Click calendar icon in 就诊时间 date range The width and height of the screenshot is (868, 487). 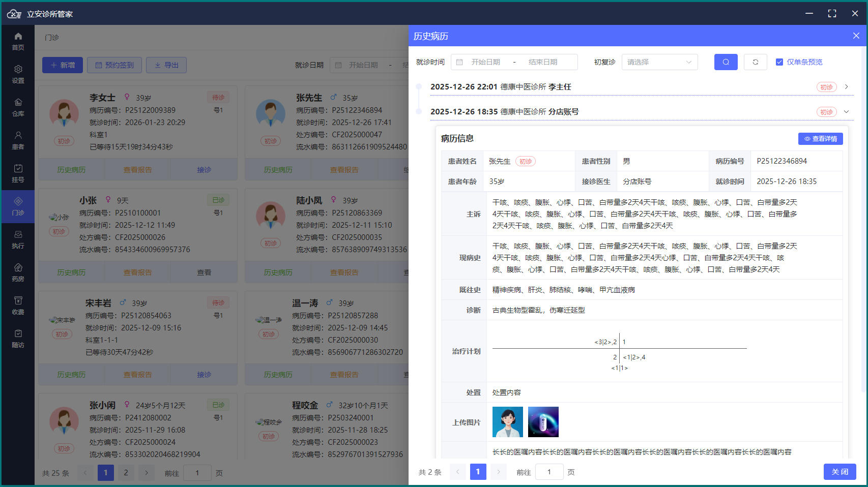(459, 62)
